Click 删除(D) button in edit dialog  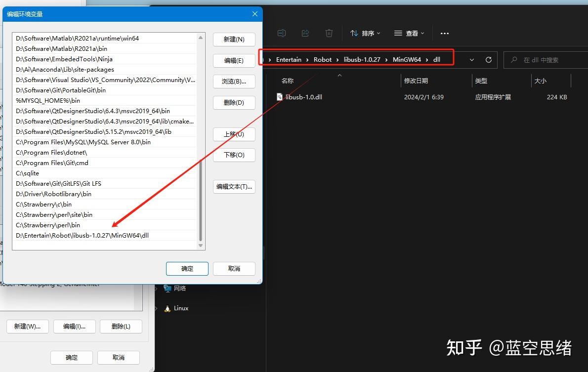pyautogui.click(x=234, y=102)
